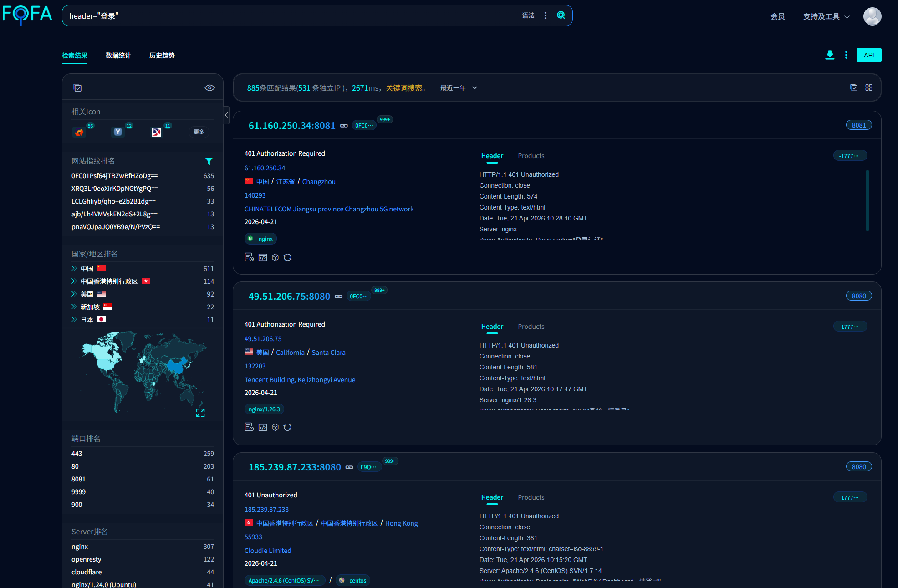898x588 pixels.
Task: Click the world map thumbnail
Action: tap(143, 372)
